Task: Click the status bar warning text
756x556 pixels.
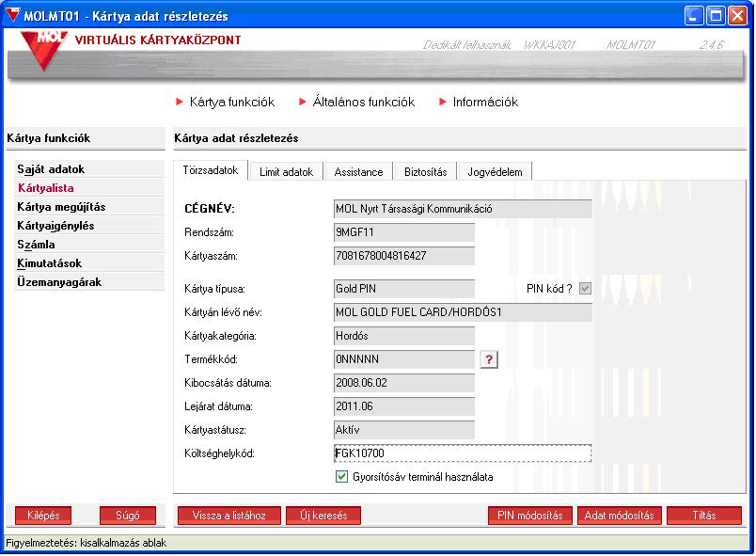Action: [x=86, y=543]
